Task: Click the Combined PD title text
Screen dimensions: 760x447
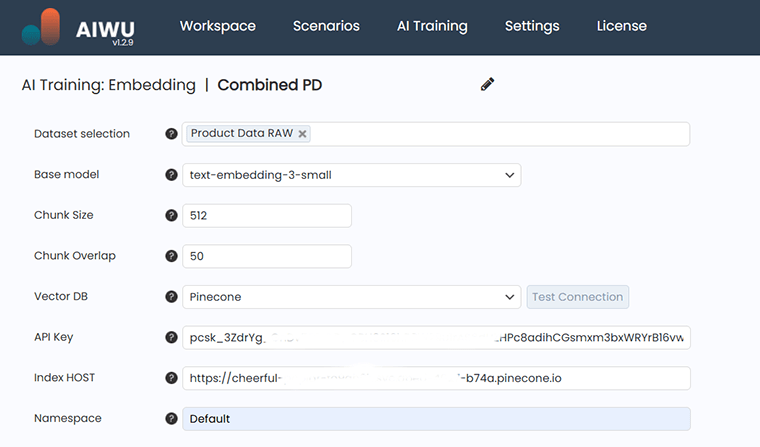Action: point(269,85)
